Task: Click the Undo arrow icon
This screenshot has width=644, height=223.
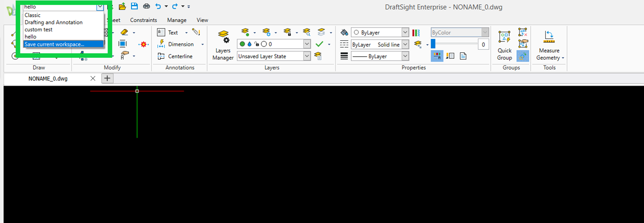Action: coord(158,6)
